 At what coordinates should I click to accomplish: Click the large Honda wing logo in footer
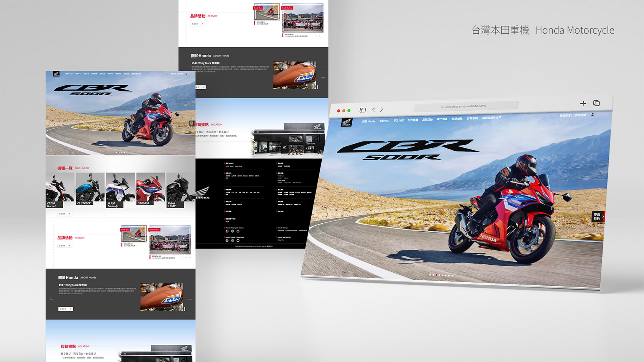point(202,193)
